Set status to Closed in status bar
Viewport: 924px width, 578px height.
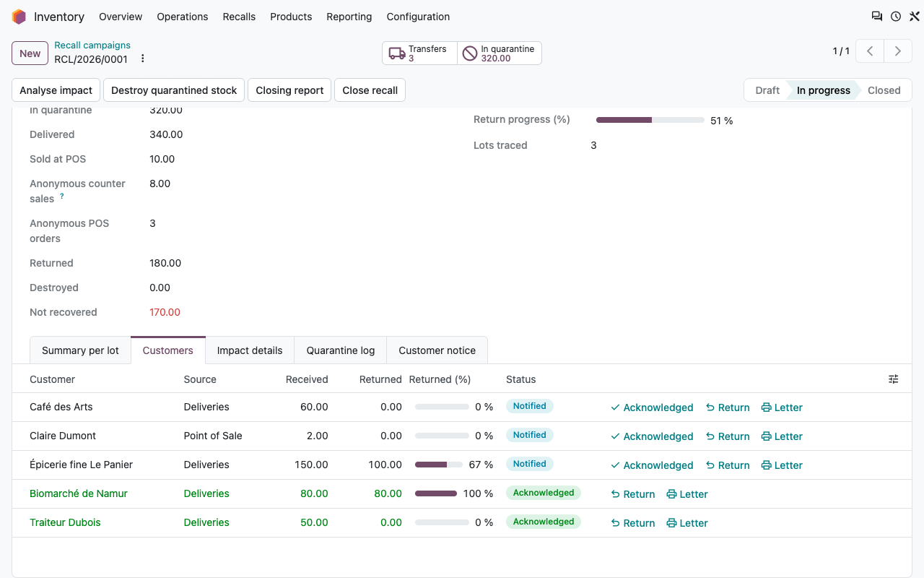pos(884,90)
